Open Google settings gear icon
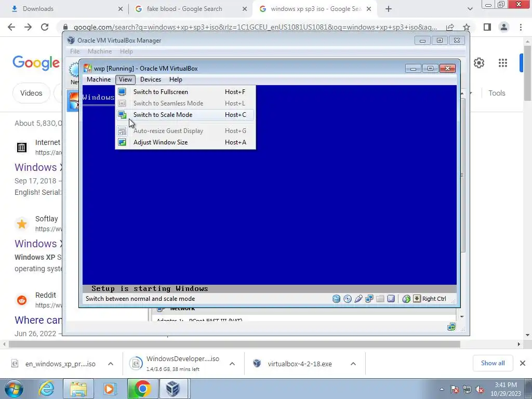Image resolution: width=532 pixels, height=399 pixels. (478, 63)
